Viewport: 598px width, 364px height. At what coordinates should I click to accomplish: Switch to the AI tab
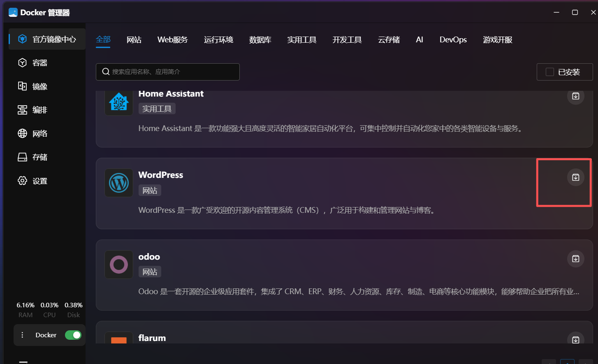(x=420, y=39)
